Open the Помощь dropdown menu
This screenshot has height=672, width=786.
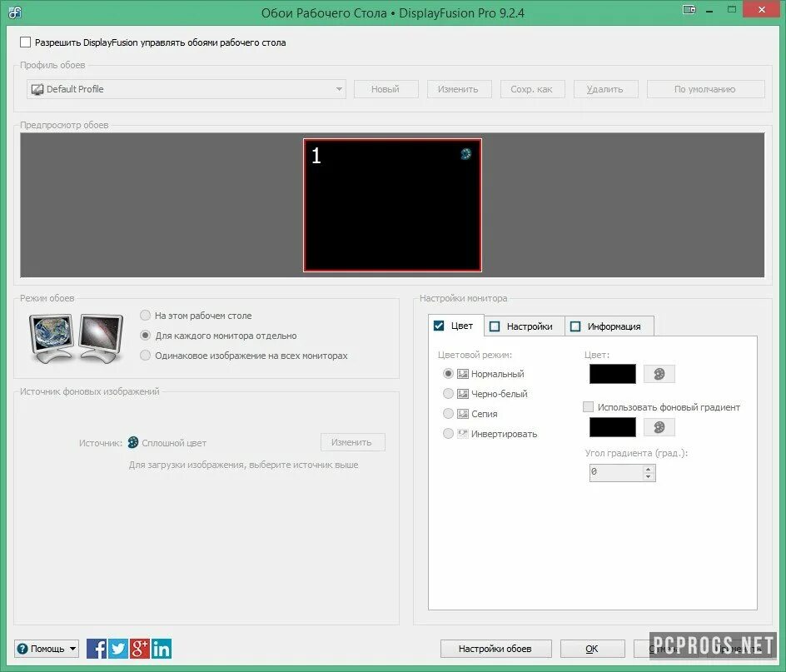point(47,649)
